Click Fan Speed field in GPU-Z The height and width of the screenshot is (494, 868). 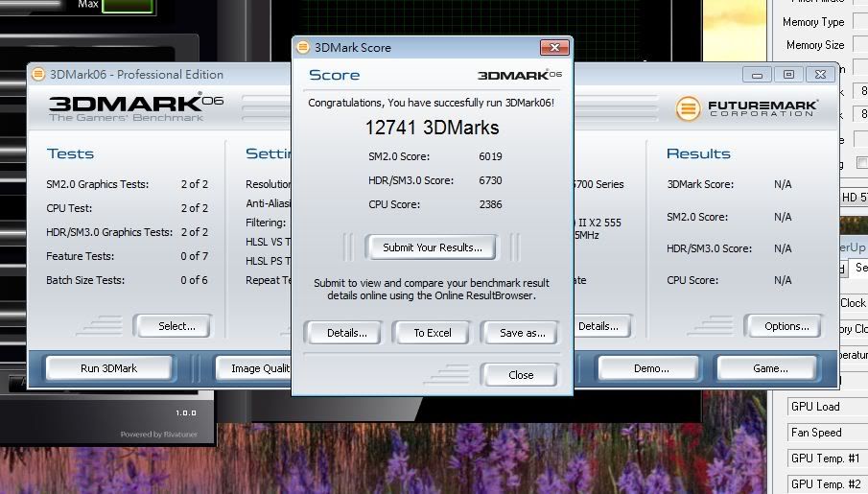tap(828, 433)
